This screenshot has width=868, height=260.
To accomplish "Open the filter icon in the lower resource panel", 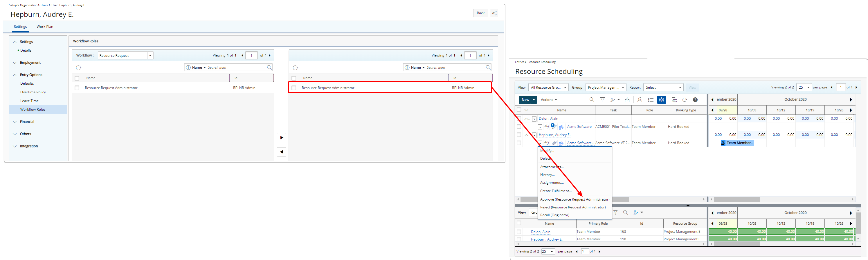I will point(616,212).
